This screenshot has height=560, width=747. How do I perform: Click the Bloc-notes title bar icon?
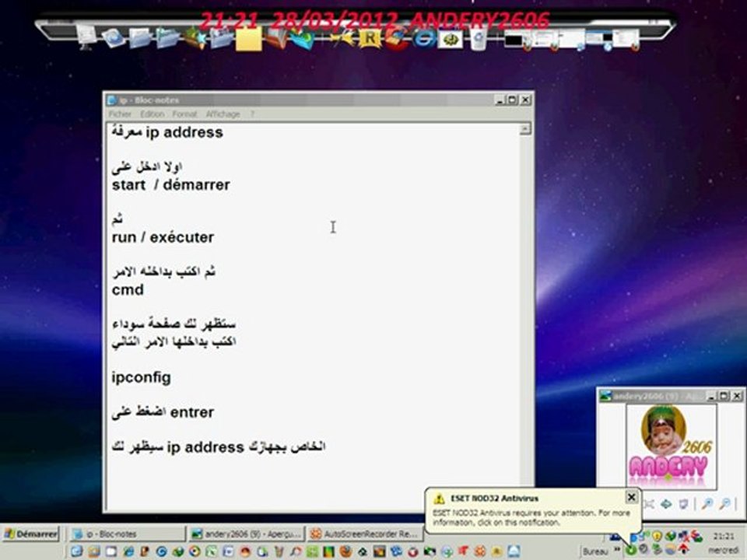[x=112, y=100]
